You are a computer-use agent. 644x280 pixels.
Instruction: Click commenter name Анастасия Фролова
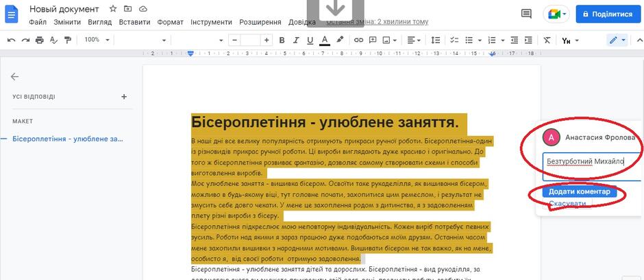click(x=600, y=137)
